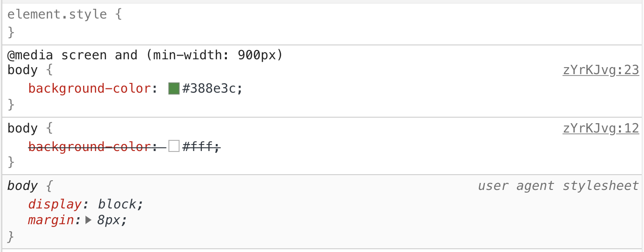644x252 pixels.
Task: Expand the margin shorthand triangle
Action: tap(89, 220)
